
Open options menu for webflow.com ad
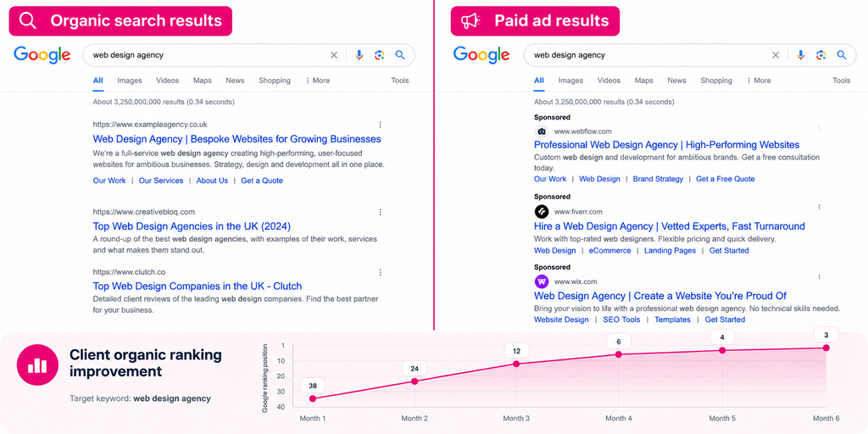coord(820,127)
